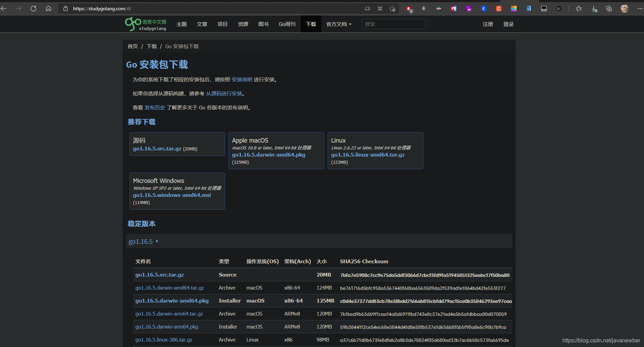Screen dimensions: 644x347
Task: Open the purple RP extension icon
Action: point(469,9)
